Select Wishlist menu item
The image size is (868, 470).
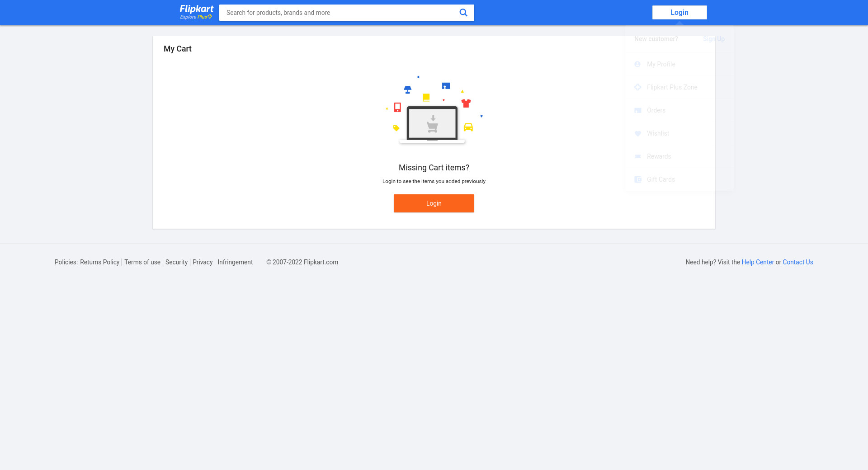679,133
